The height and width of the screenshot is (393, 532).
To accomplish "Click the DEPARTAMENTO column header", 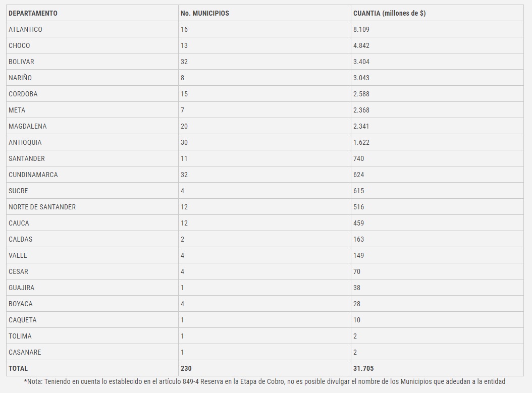I will click(x=33, y=13).
